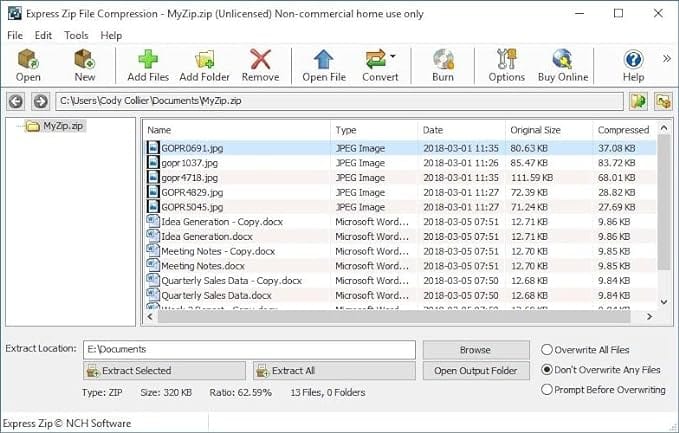Click the list's scroll up arrow
The width and height of the screenshot is (679, 433).
click(663, 128)
